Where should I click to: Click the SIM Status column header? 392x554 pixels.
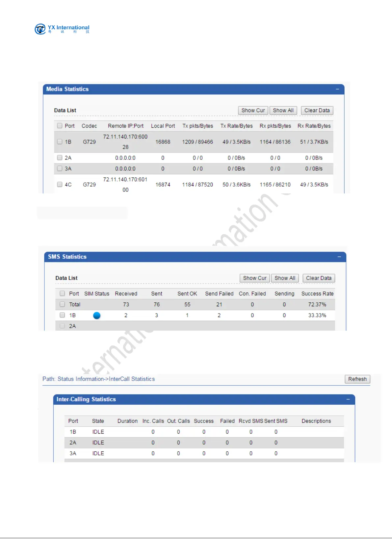pos(97,294)
